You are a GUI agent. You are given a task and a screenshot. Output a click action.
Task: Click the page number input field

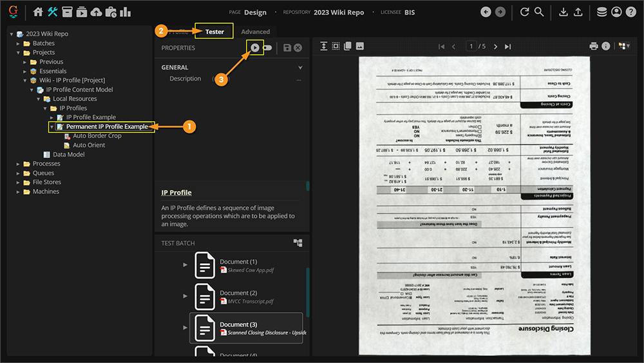click(x=471, y=46)
